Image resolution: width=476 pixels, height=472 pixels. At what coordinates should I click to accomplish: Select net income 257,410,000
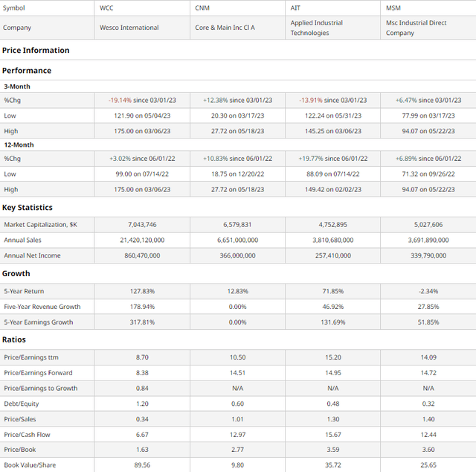point(333,255)
